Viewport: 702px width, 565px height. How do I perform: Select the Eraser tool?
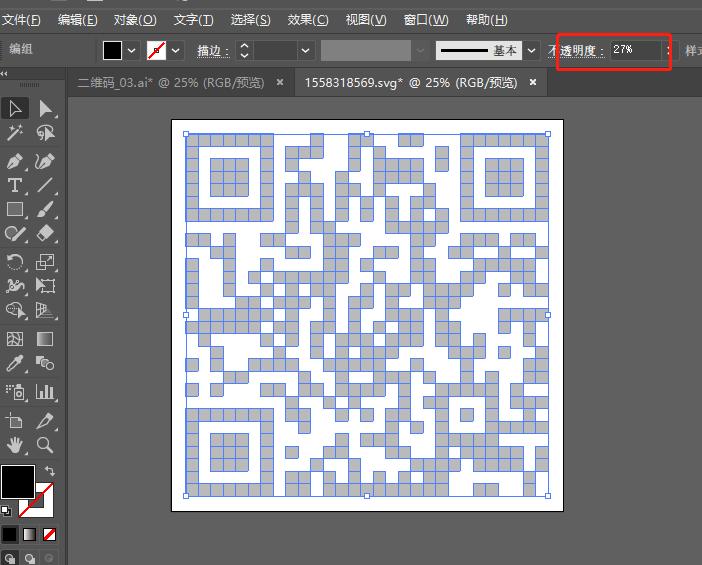pyautogui.click(x=45, y=233)
